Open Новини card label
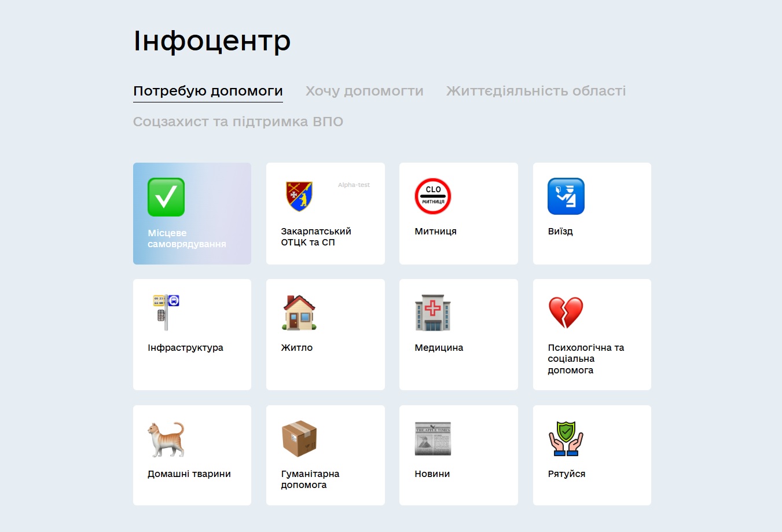Image resolution: width=782 pixels, height=532 pixels. coord(432,474)
